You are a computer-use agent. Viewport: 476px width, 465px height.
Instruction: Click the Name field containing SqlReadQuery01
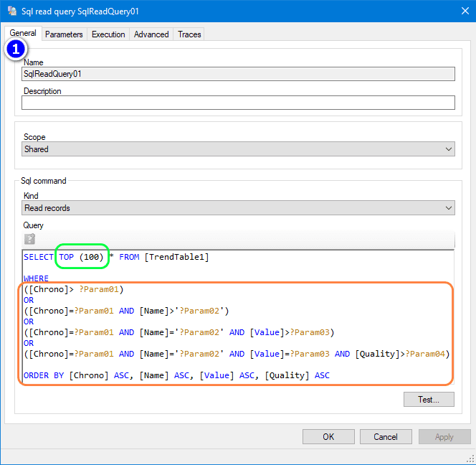[238, 73]
